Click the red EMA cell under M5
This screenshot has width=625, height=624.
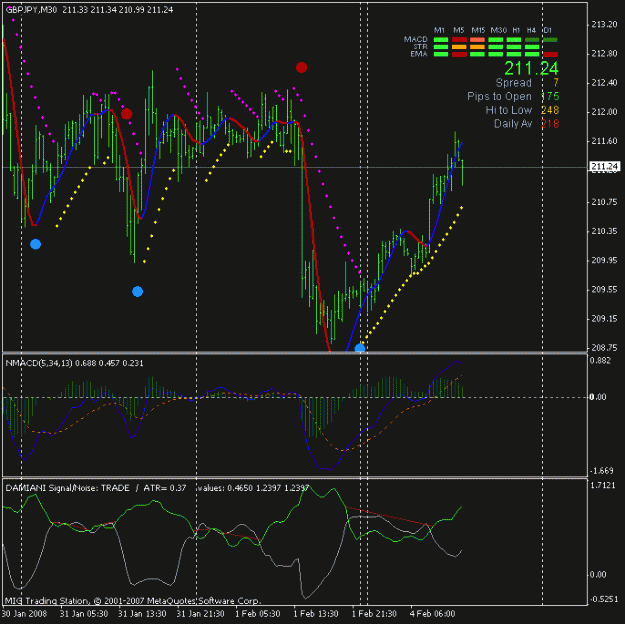(459, 54)
